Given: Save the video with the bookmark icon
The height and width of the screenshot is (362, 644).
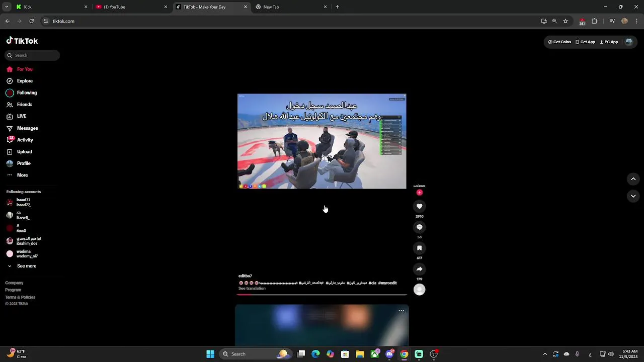Looking at the screenshot, I should (419, 248).
